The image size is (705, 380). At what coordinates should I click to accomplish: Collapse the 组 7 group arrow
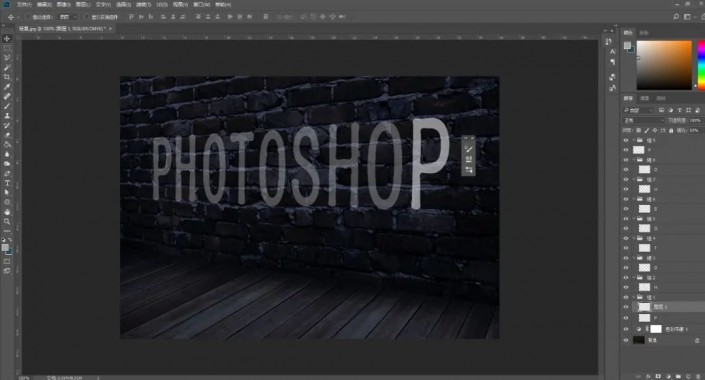coord(634,179)
